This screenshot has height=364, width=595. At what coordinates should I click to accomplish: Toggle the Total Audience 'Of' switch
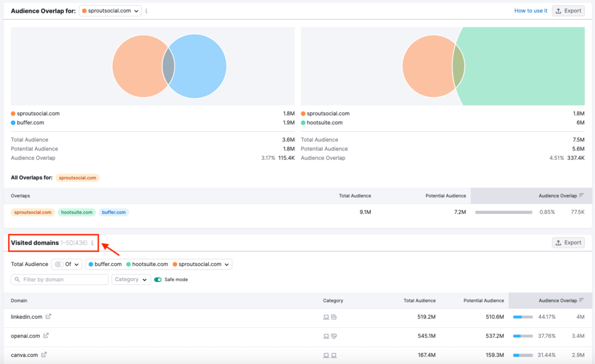[59, 264]
